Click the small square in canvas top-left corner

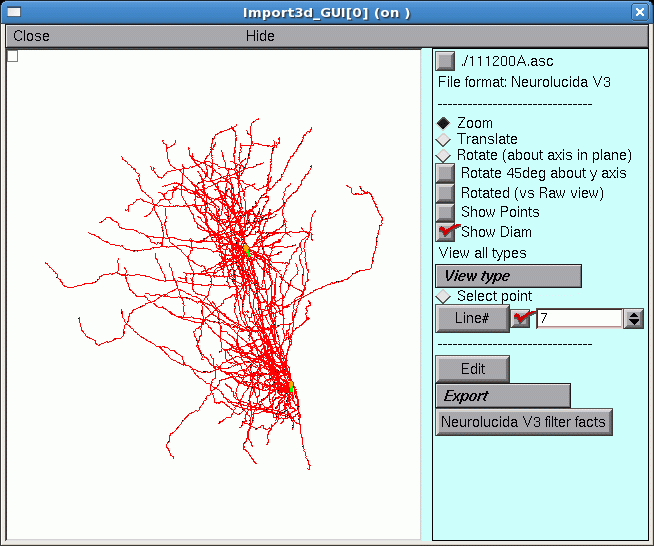pyautogui.click(x=13, y=56)
